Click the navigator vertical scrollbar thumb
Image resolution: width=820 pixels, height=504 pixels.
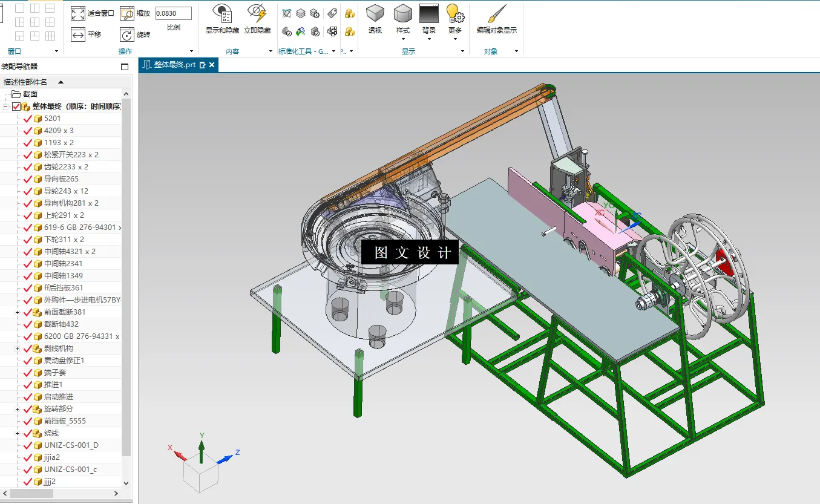click(x=126, y=277)
